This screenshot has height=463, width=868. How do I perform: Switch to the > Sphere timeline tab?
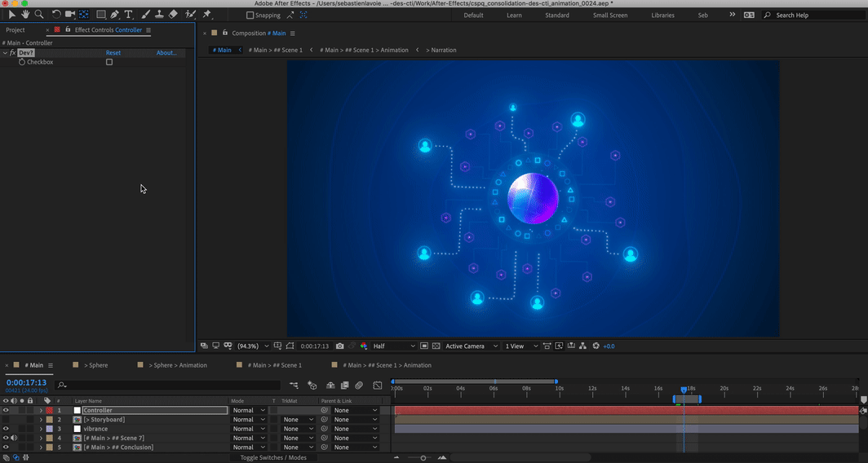coord(95,365)
